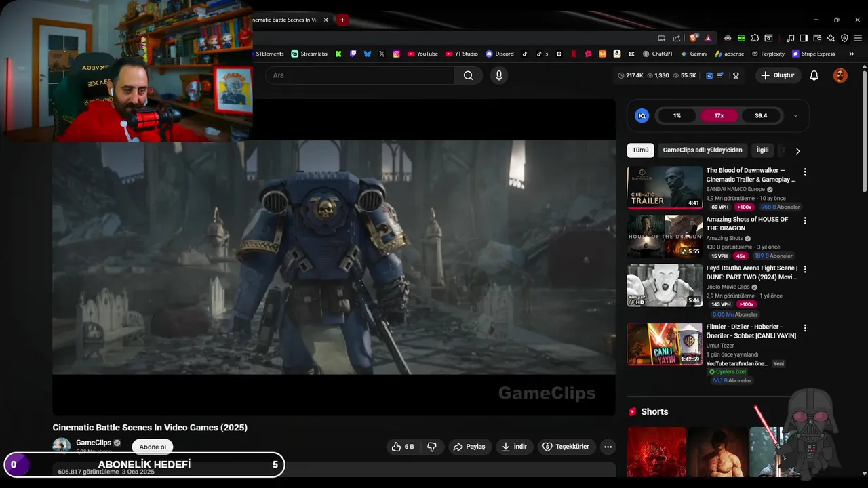Open the GameClips channel name link
The image size is (868, 488).
[94, 443]
